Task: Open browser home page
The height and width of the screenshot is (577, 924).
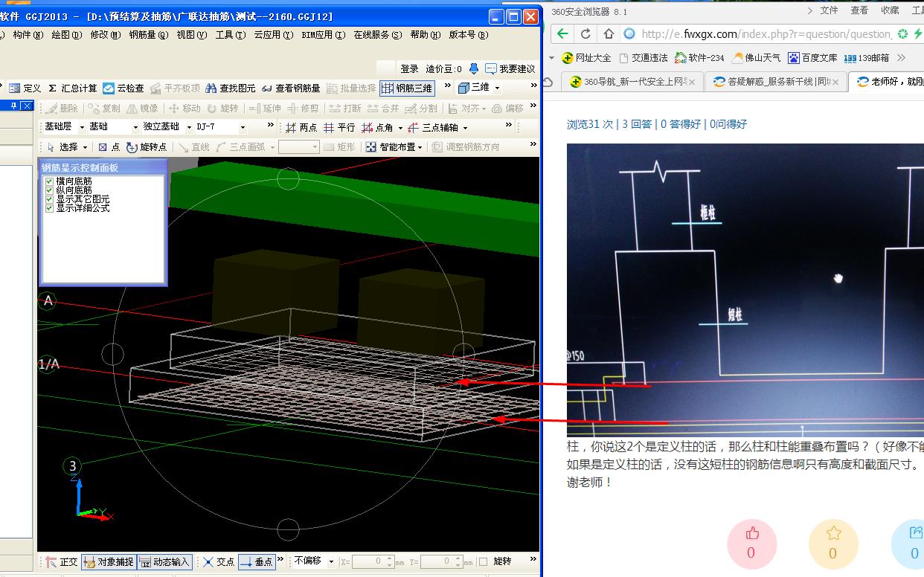Action: pyautogui.click(x=609, y=33)
